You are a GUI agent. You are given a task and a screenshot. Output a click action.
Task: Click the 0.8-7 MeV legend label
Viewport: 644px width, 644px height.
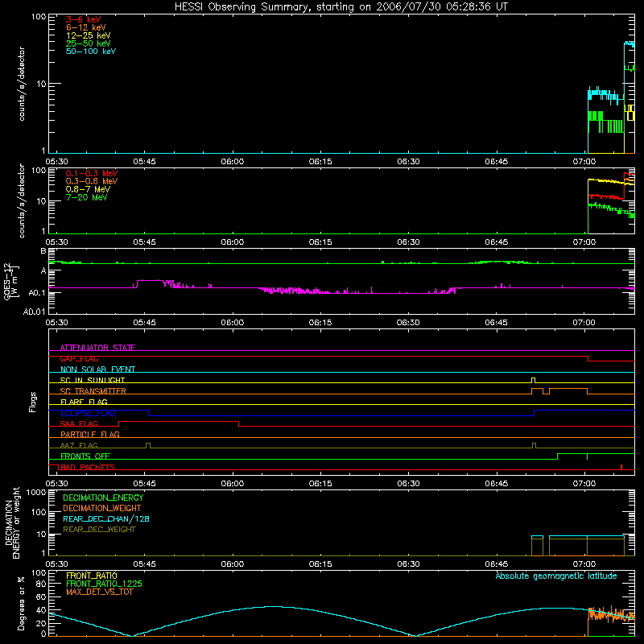tap(88, 189)
